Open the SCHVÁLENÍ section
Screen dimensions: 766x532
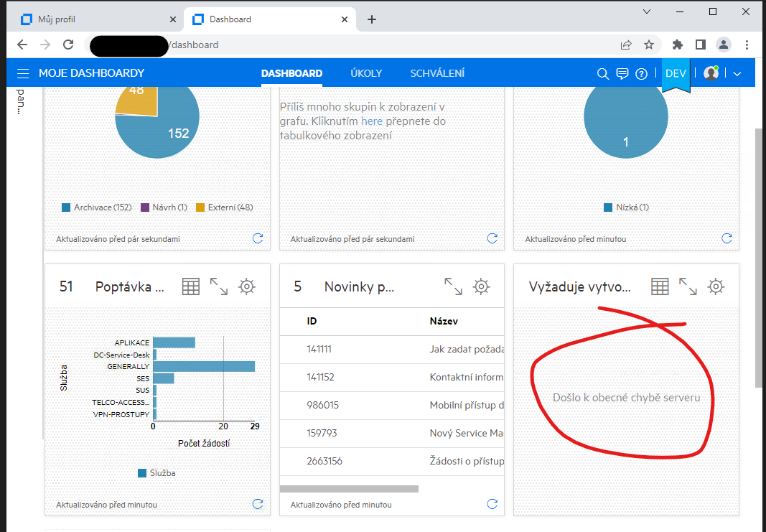click(438, 73)
